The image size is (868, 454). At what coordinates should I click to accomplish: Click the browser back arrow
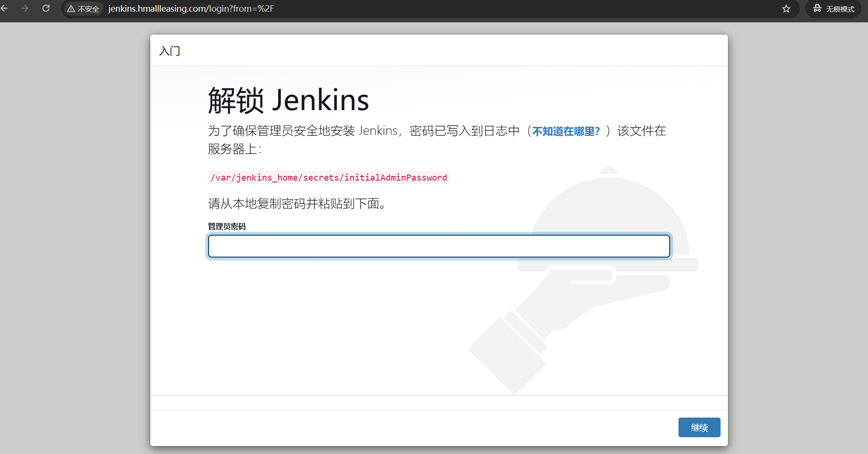point(5,8)
